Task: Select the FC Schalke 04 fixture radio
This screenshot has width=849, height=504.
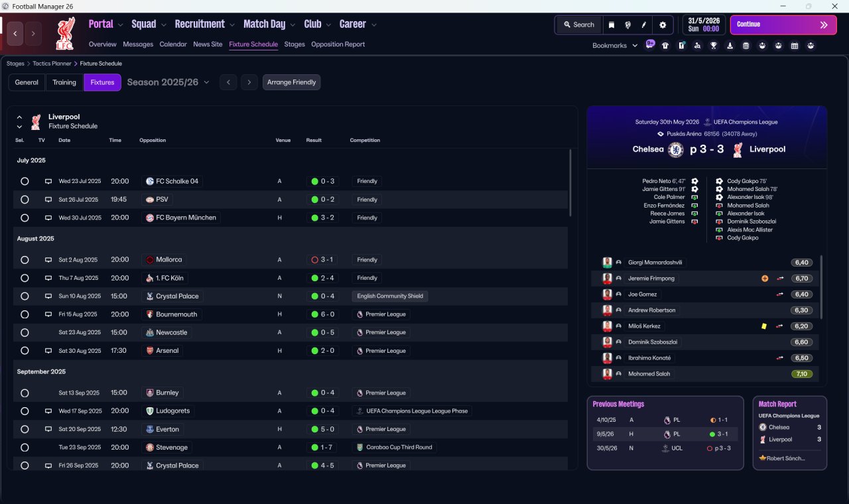Action: [25, 181]
